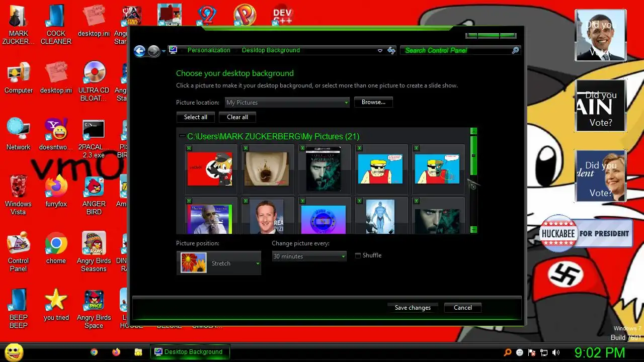Screen dimensions: 644x362
Task: Refresh the Control Panel address bar
Action: tap(391, 50)
